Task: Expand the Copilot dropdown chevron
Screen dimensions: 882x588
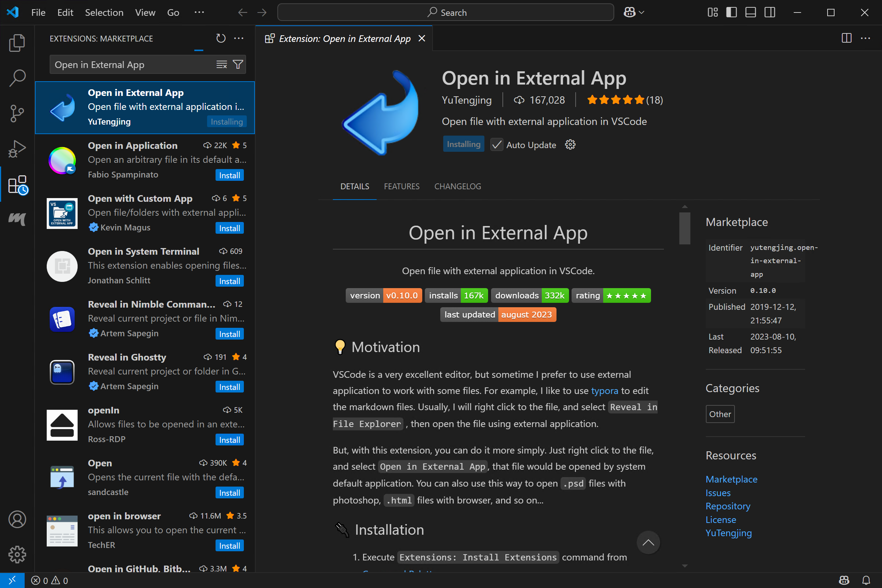Action: pos(641,12)
